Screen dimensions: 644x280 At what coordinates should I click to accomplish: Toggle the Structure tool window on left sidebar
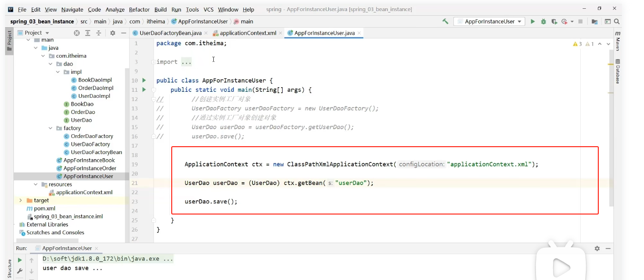9,268
